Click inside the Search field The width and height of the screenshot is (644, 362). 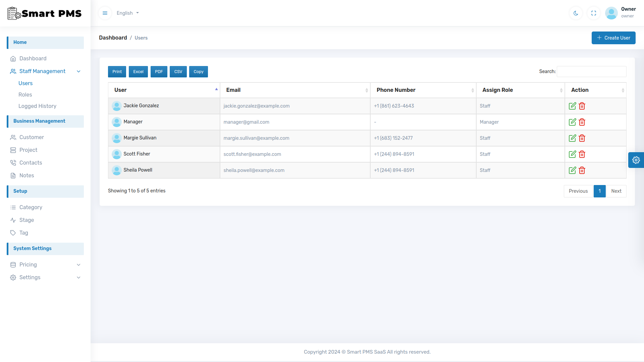591,71
